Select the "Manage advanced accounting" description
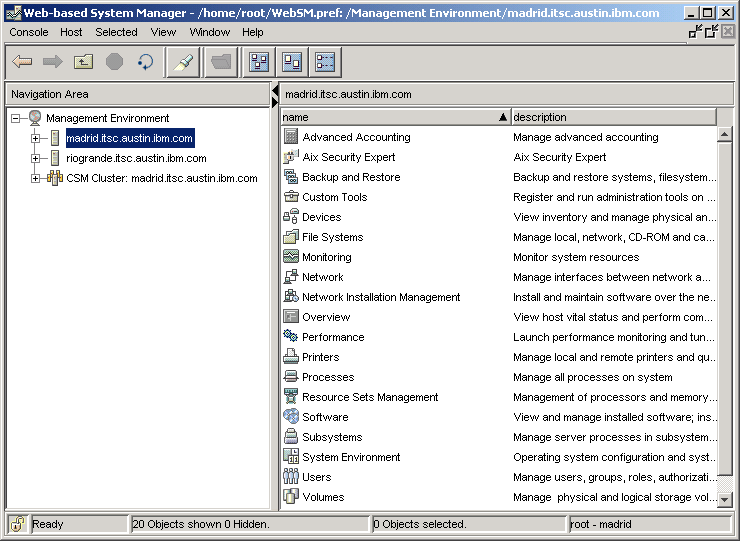This screenshot has height=541, width=740. pos(586,137)
